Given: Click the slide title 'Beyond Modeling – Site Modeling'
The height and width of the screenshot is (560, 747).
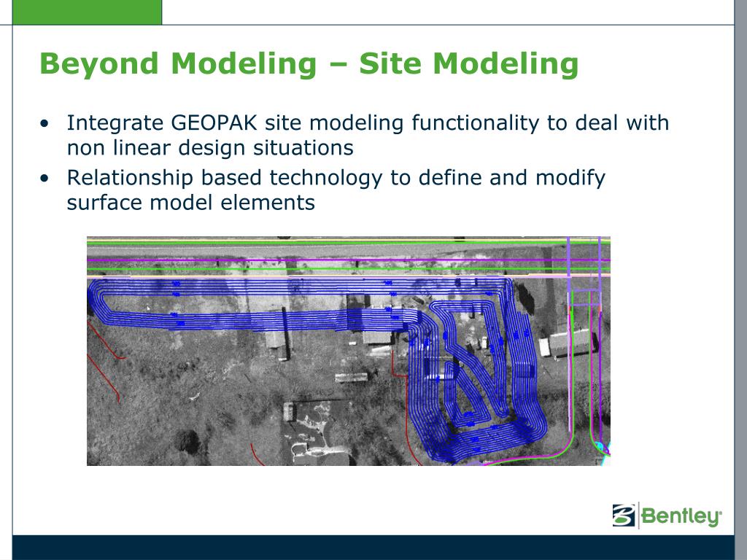Looking at the screenshot, I should click(x=309, y=64).
